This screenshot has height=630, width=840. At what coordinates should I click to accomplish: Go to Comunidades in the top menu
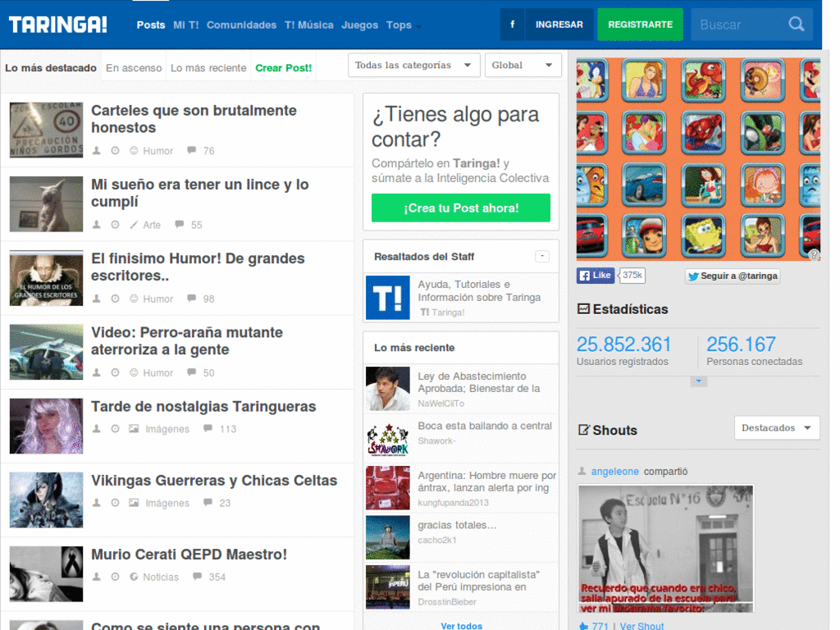tap(241, 25)
